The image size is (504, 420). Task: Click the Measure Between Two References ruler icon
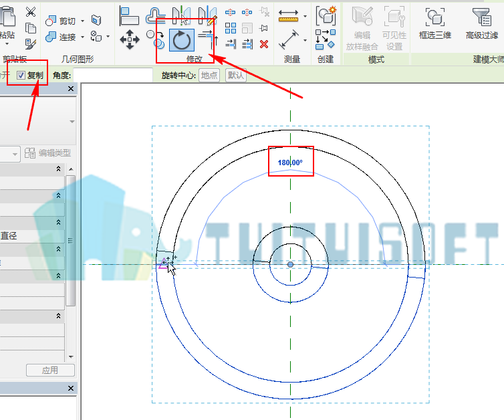click(288, 16)
